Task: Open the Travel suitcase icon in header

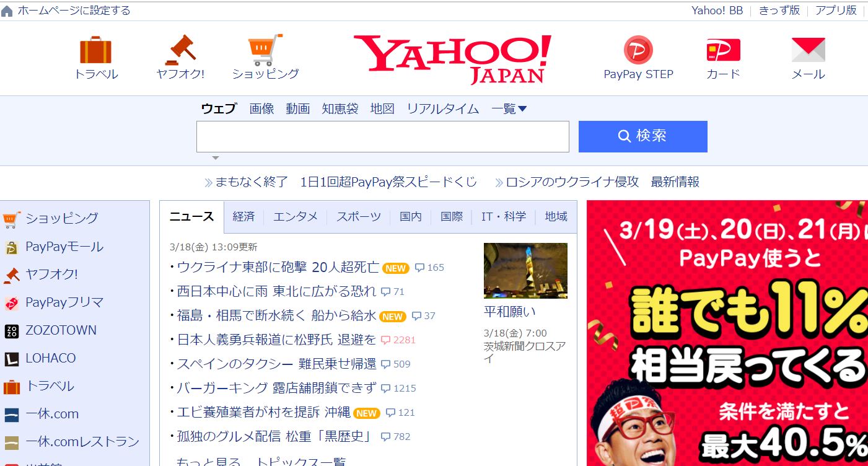Action: click(95, 50)
